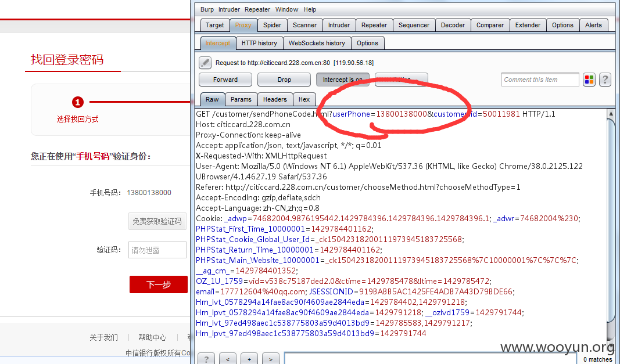Click the 13800138000 phone number text
Image resolution: width=620 pixels, height=364 pixels.
tap(149, 193)
